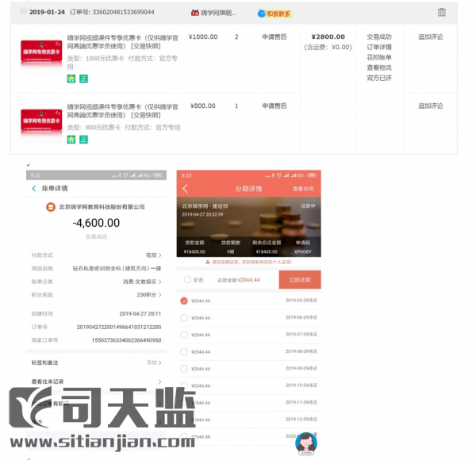
Task: Click the red warning triangle icon
Action: (208, 262)
